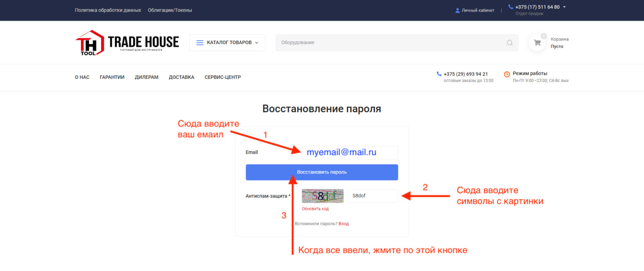644x271 pixels.
Task: Click the Обновить код link
Action: click(315, 209)
